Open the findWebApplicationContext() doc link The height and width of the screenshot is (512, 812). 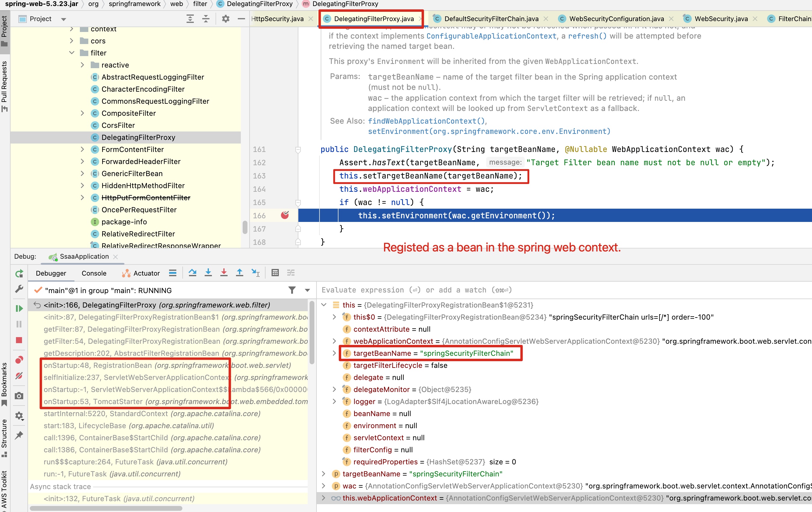[426, 121]
